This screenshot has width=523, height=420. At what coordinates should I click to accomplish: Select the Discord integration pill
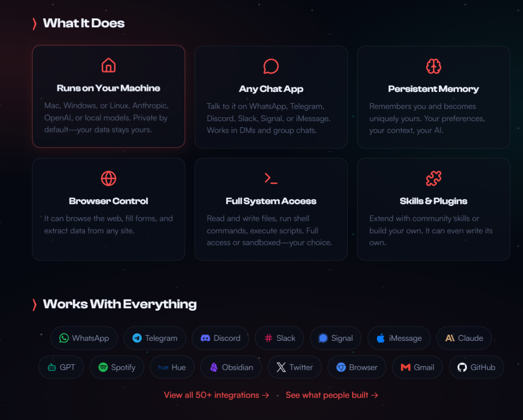coord(220,338)
